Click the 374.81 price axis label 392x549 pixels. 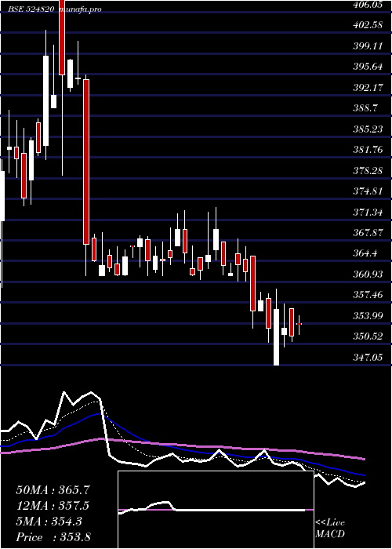[x=367, y=191]
